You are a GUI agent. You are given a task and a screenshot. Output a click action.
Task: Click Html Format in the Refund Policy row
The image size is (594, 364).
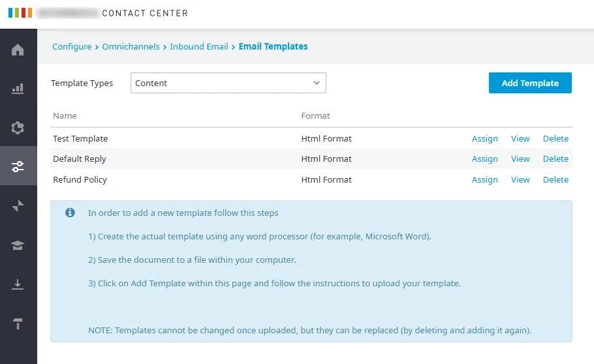[x=326, y=180]
